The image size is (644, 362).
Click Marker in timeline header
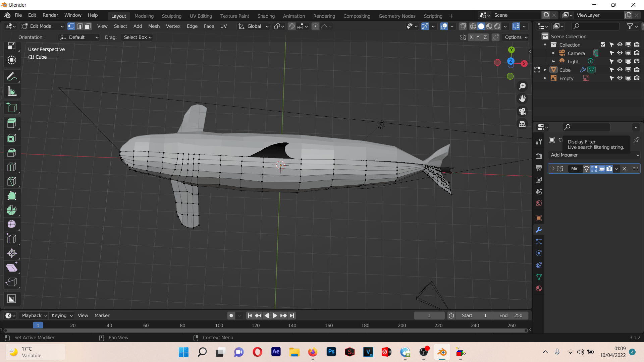102,315
